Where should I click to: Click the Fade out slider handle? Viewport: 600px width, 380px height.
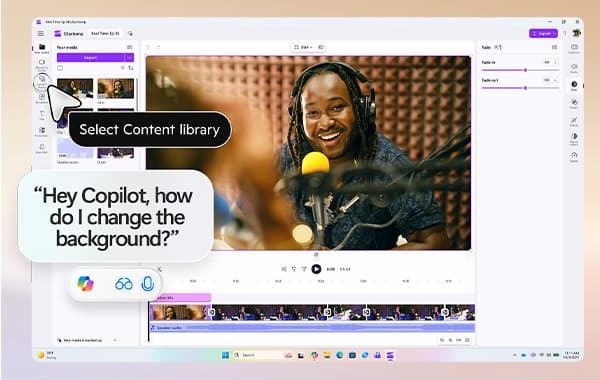point(525,88)
